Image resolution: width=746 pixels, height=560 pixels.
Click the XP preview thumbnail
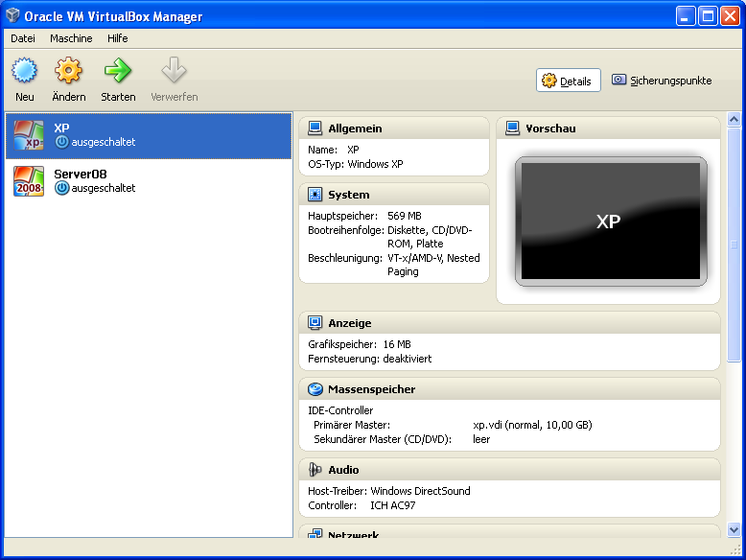611,222
